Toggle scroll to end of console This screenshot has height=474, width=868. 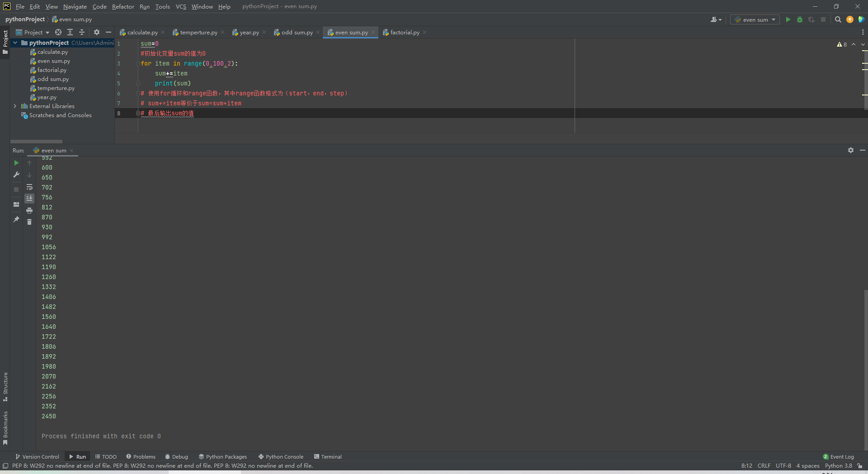point(29,199)
